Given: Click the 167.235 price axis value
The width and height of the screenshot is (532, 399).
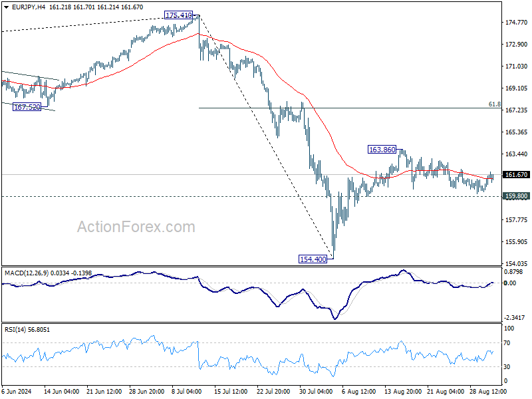Looking at the screenshot, I should pyautogui.click(x=516, y=110).
